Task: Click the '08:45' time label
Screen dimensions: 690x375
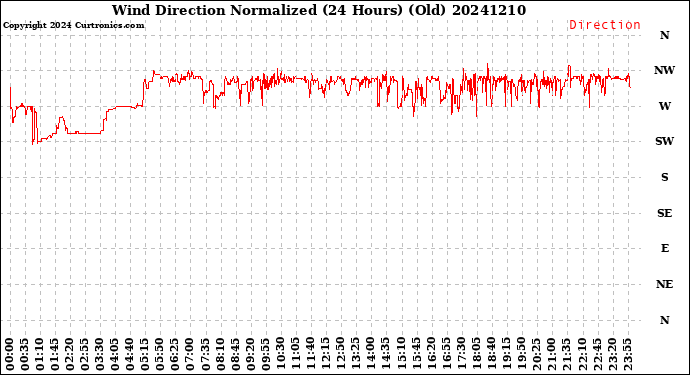Action: coord(236,354)
